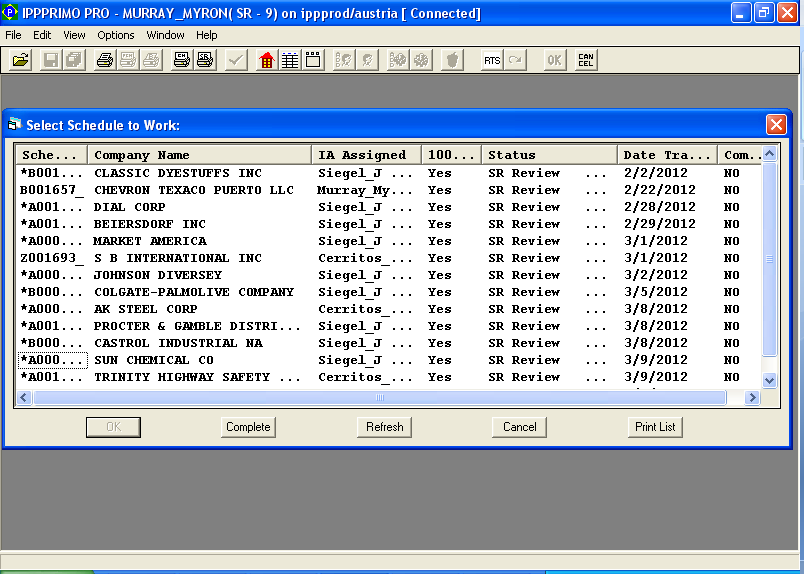Select the DIAL CORP row

[x=389, y=207]
